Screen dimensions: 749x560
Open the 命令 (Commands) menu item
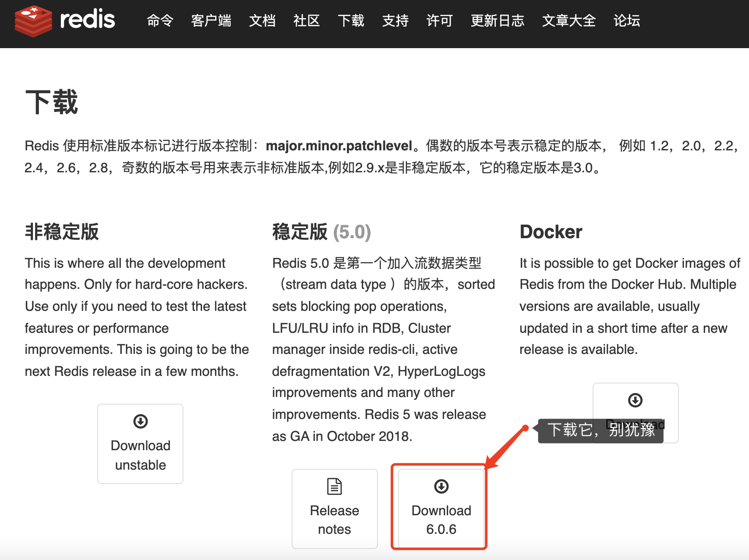coord(160,21)
